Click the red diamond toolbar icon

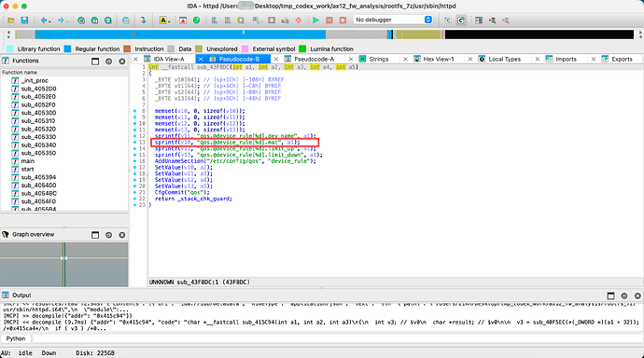click(299, 21)
